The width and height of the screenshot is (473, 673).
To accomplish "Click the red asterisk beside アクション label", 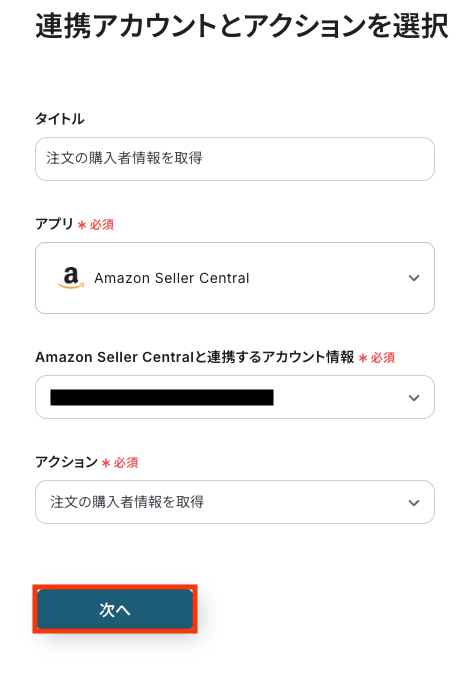I will pyautogui.click(x=106, y=463).
